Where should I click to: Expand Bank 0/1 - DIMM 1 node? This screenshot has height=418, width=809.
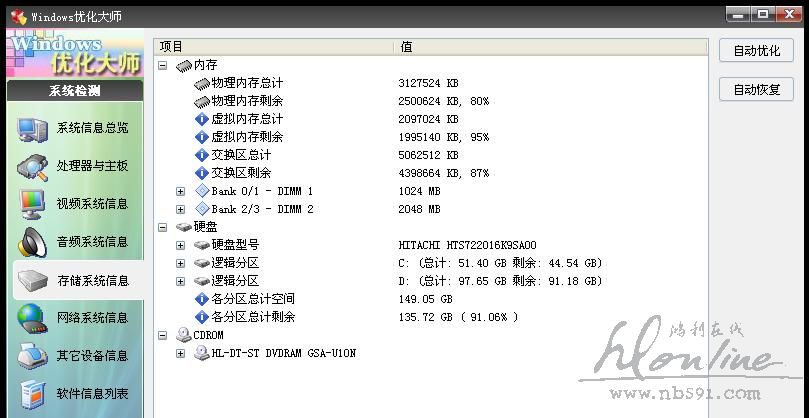pyautogui.click(x=180, y=191)
